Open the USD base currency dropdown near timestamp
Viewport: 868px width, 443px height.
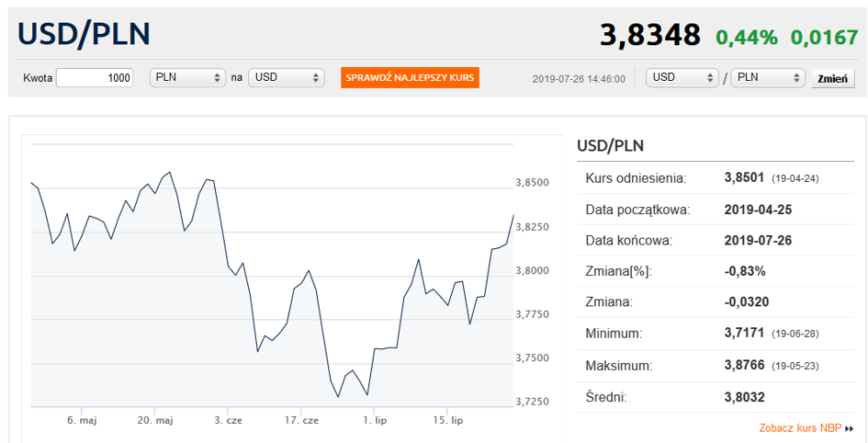[682, 78]
